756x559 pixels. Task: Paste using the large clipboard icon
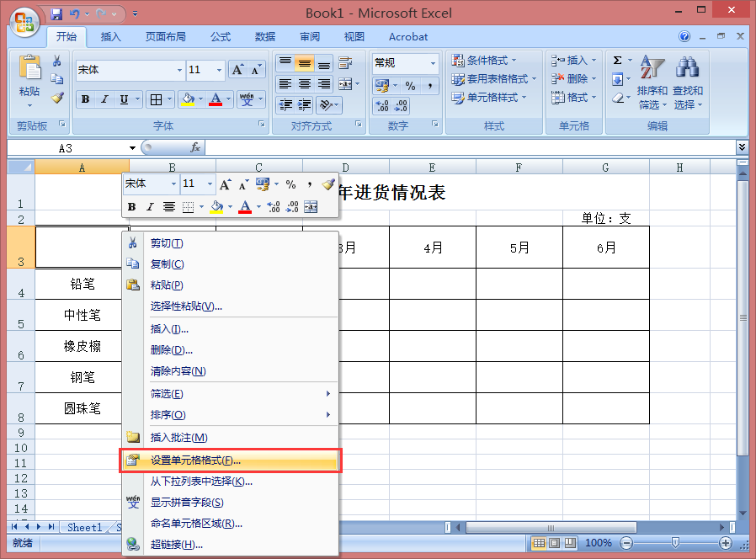pyautogui.click(x=30, y=67)
